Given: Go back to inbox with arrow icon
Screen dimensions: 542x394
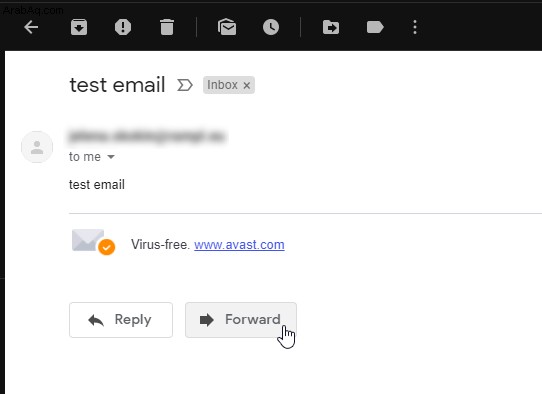Looking at the screenshot, I should click(31, 27).
